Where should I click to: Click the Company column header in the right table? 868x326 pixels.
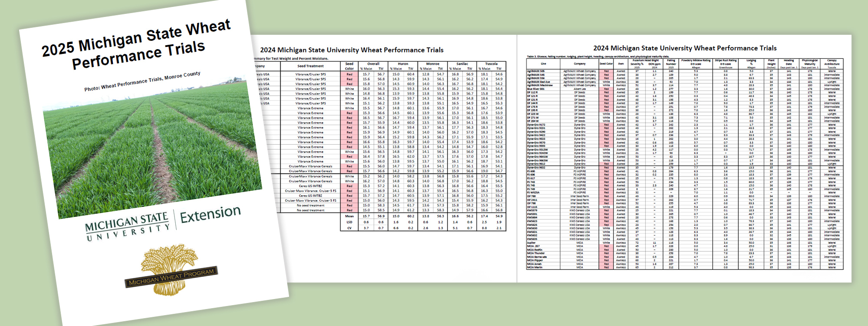pyautogui.click(x=579, y=64)
